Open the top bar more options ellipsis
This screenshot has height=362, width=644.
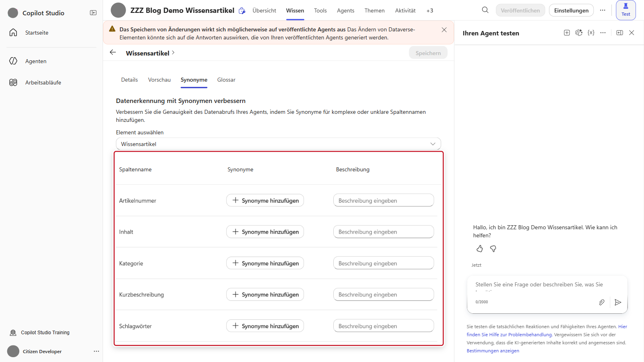tap(603, 10)
